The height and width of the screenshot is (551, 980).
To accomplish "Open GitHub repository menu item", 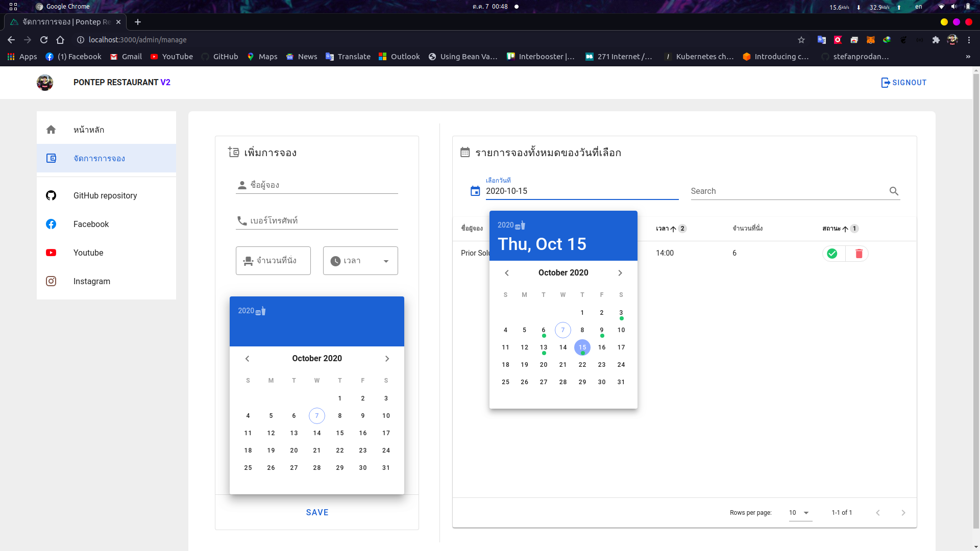I will pos(106,195).
